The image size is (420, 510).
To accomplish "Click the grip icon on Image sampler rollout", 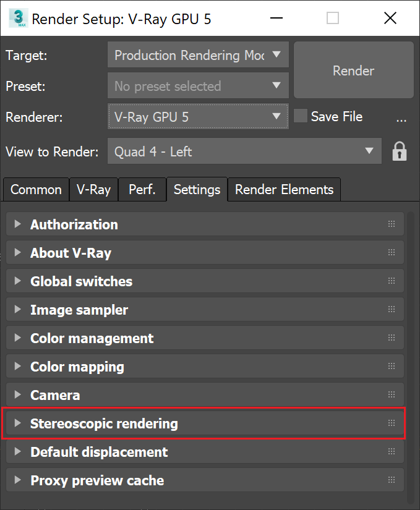I will [391, 309].
